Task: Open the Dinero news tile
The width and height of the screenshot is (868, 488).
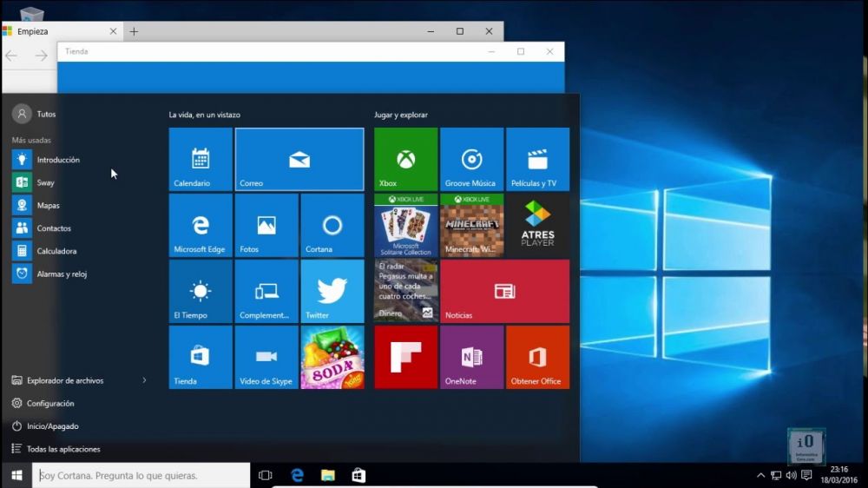Action: [405, 292]
